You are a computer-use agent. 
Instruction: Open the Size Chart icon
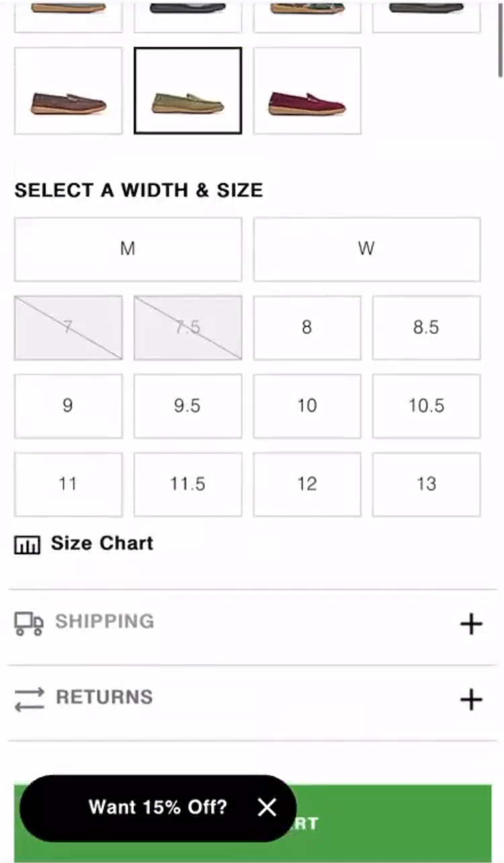27,544
